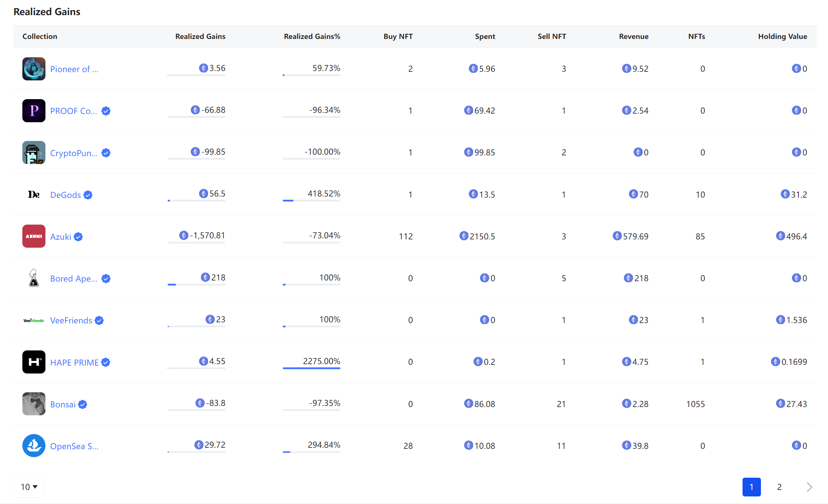Go to page 2 of results
This screenshot has height=504, width=828.
(x=779, y=487)
